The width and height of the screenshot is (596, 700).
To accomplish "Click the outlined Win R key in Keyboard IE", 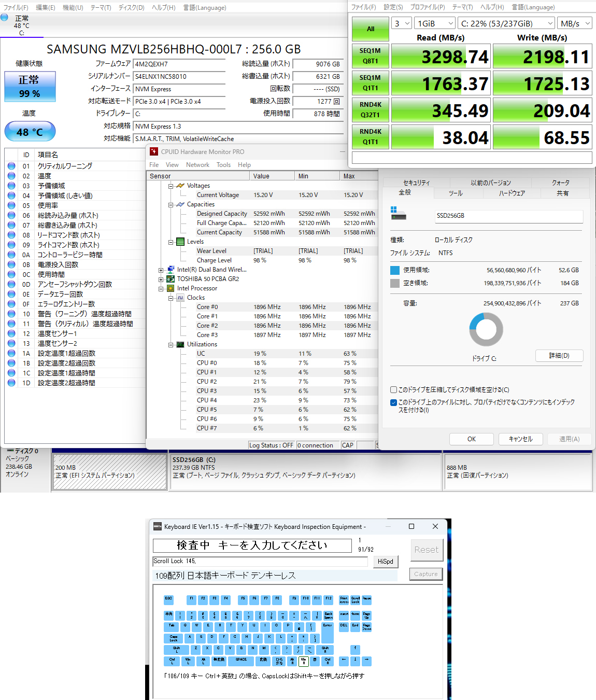I will pyautogui.click(x=304, y=661).
